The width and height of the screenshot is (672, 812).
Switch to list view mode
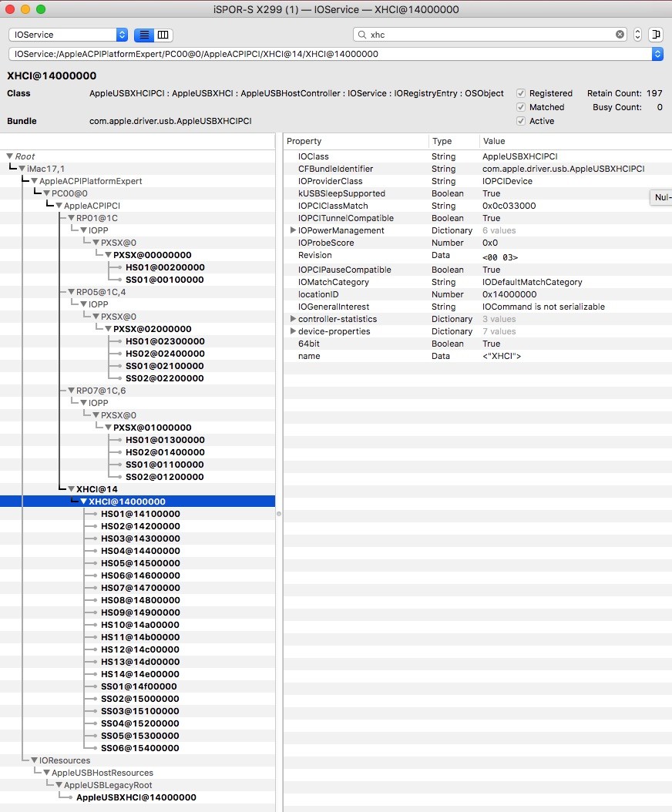coord(144,35)
